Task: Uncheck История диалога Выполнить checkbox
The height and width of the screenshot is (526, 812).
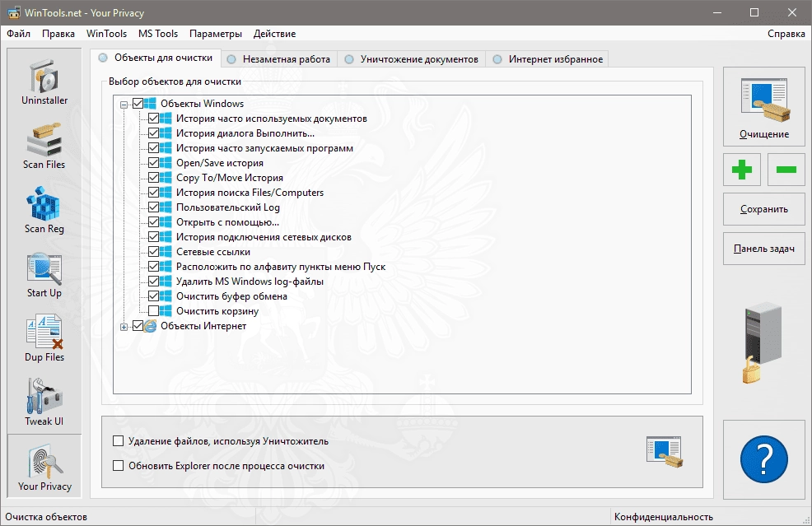Action: tap(153, 133)
